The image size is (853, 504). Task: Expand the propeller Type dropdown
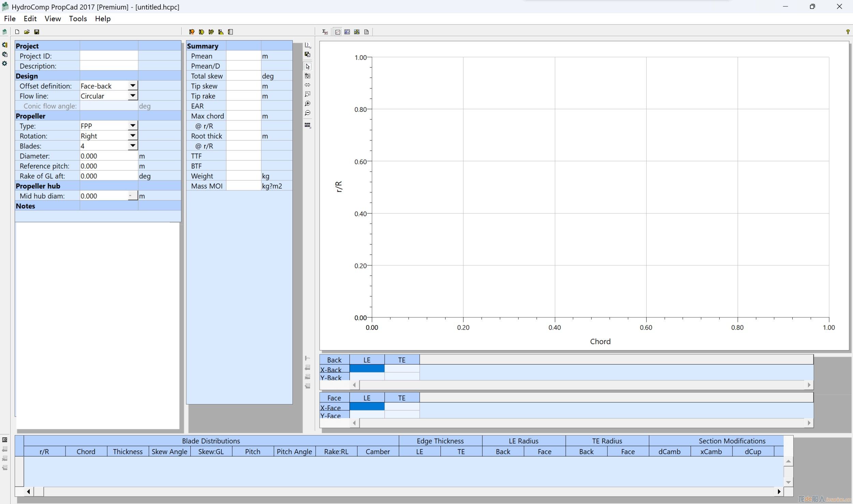[x=133, y=125]
